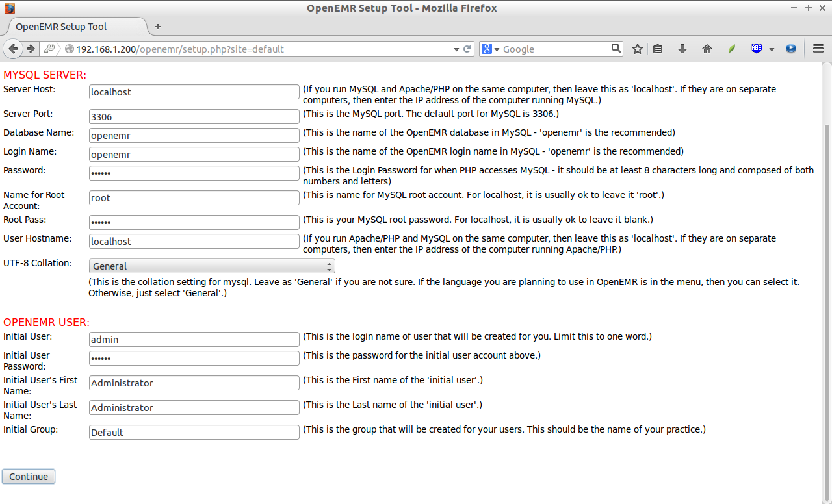
Task: Click the Initial User Password field
Action: click(194, 359)
